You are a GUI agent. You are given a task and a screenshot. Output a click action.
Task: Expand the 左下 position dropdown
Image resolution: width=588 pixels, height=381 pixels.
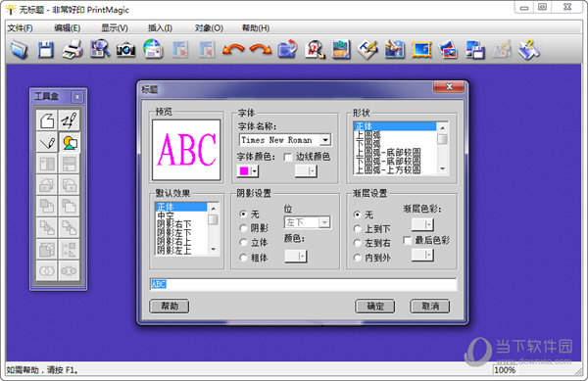click(x=324, y=222)
